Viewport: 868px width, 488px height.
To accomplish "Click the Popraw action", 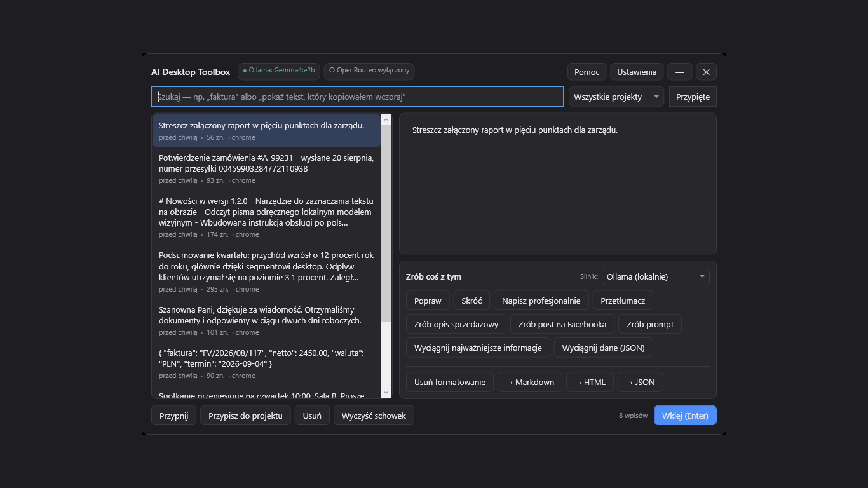I will click(x=428, y=301).
